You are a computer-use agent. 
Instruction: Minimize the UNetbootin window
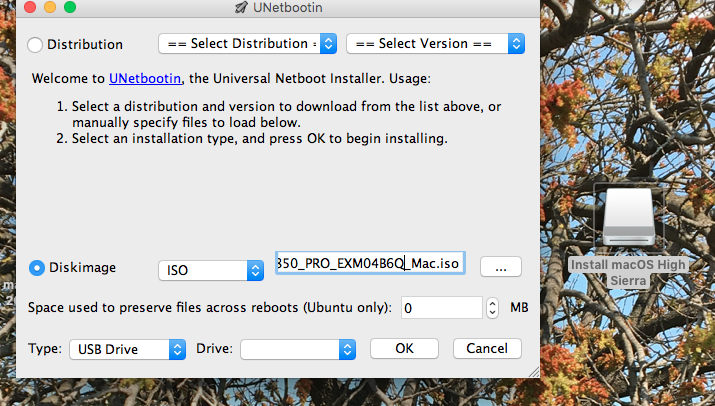50,7
